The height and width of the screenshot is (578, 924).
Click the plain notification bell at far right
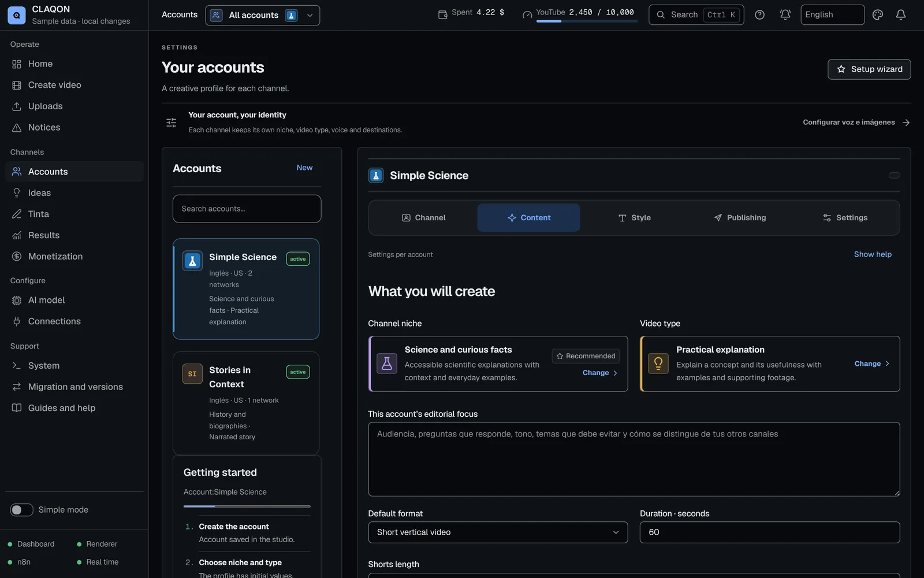tap(901, 15)
